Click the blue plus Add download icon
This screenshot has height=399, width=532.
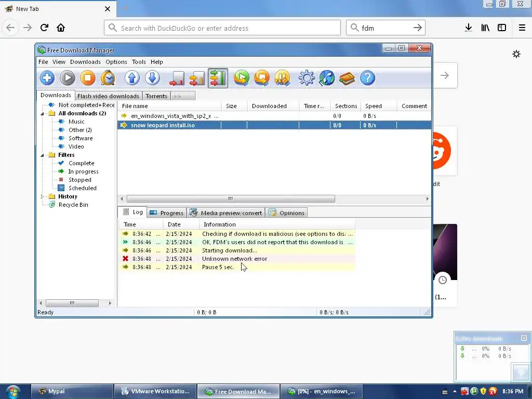click(x=47, y=78)
